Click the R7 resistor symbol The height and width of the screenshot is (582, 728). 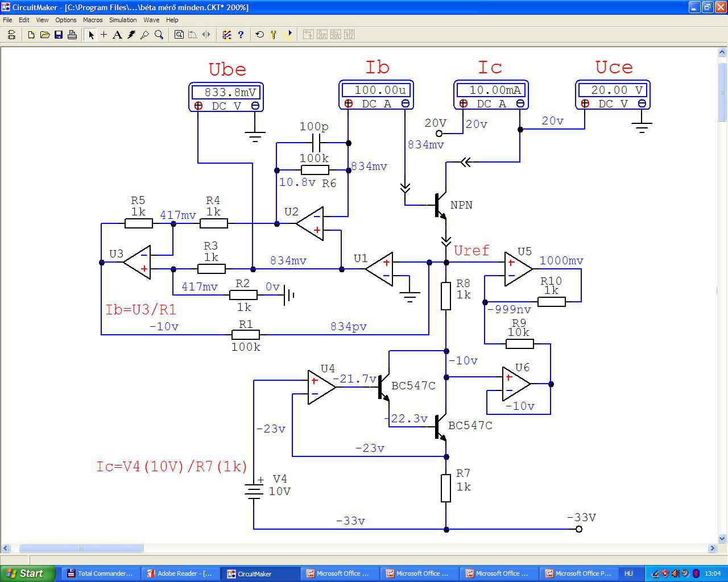[446, 488]
